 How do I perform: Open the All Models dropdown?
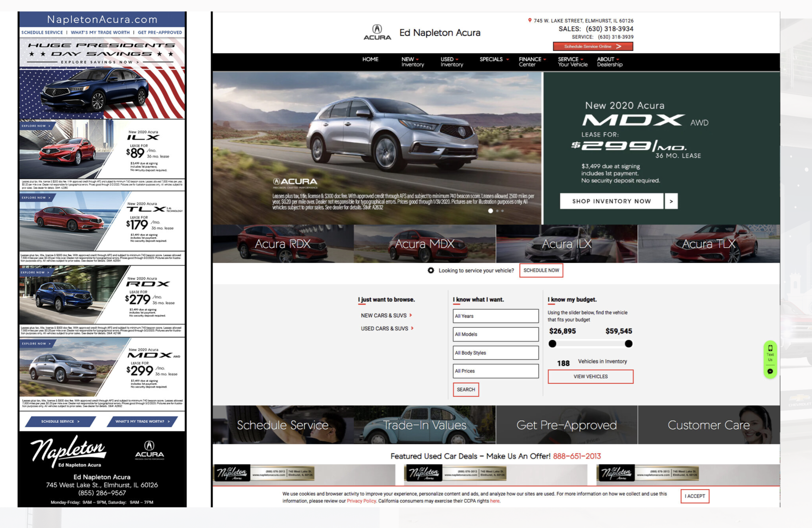(495, 334)
